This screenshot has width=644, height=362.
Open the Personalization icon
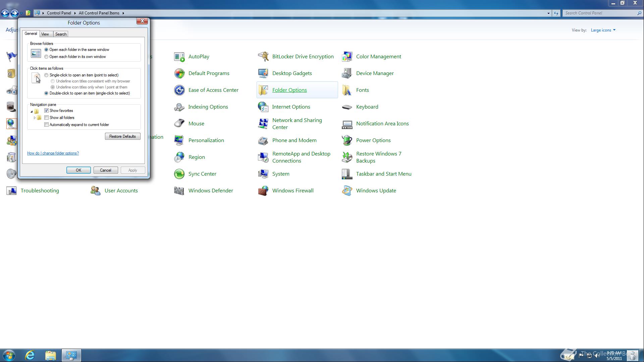click(179, 140)
